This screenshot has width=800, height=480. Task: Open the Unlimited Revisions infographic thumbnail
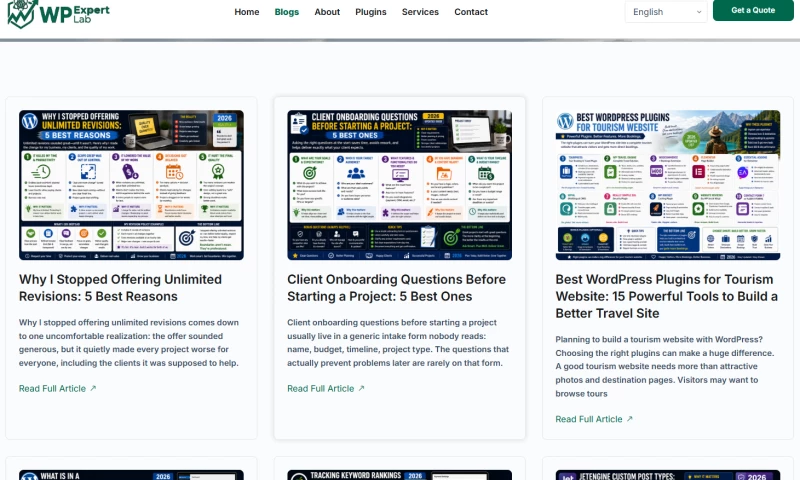point(131,185)
